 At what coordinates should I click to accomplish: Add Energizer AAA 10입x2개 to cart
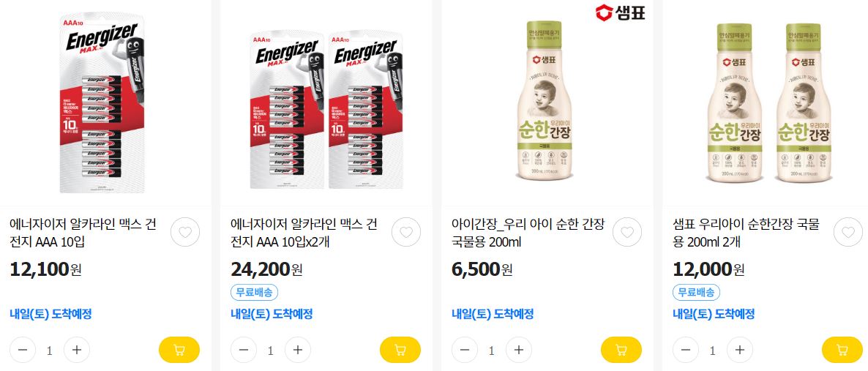400,350
